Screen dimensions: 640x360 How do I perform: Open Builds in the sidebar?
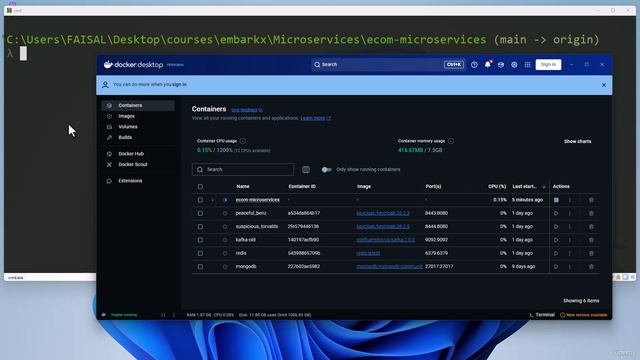coord(138,137)
